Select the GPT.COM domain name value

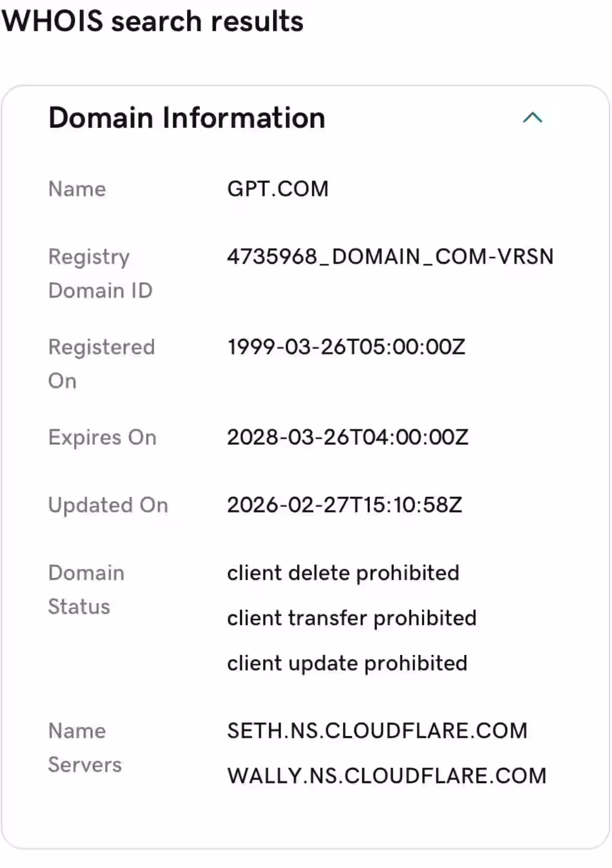pyautogui.click(x=278, y=189)
